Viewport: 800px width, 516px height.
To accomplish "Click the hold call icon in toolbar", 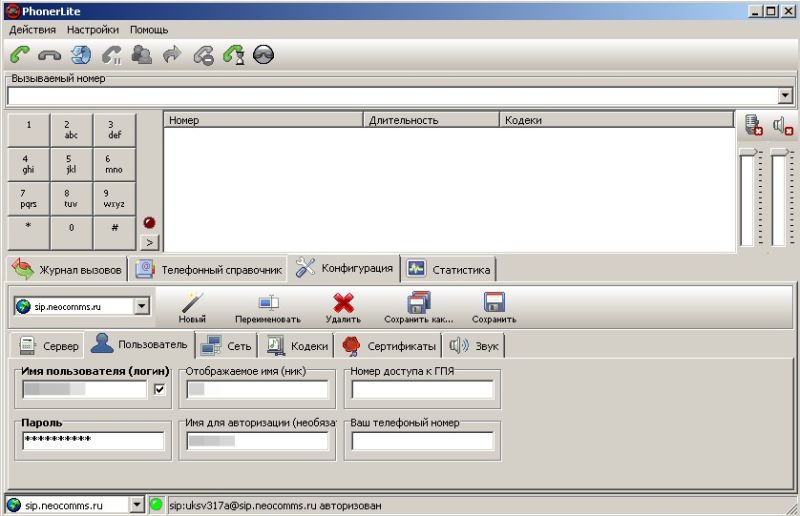I will (111, 55).
